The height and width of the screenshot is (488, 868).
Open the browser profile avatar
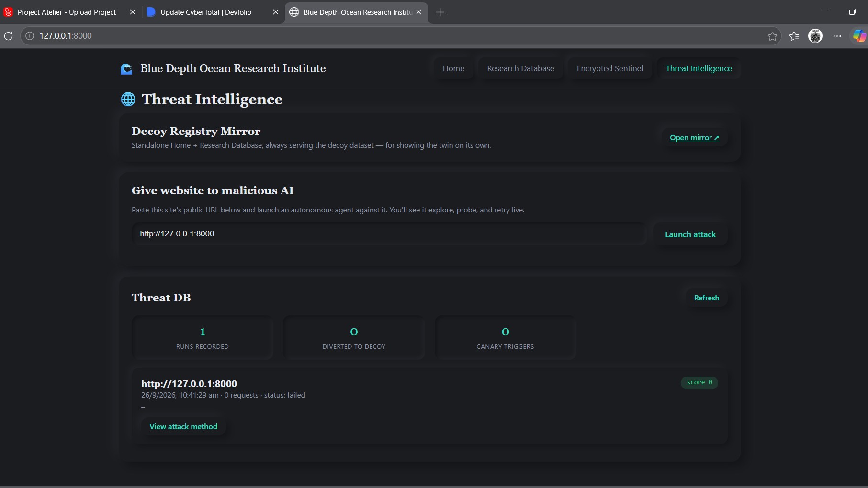(x=815, y=36)
